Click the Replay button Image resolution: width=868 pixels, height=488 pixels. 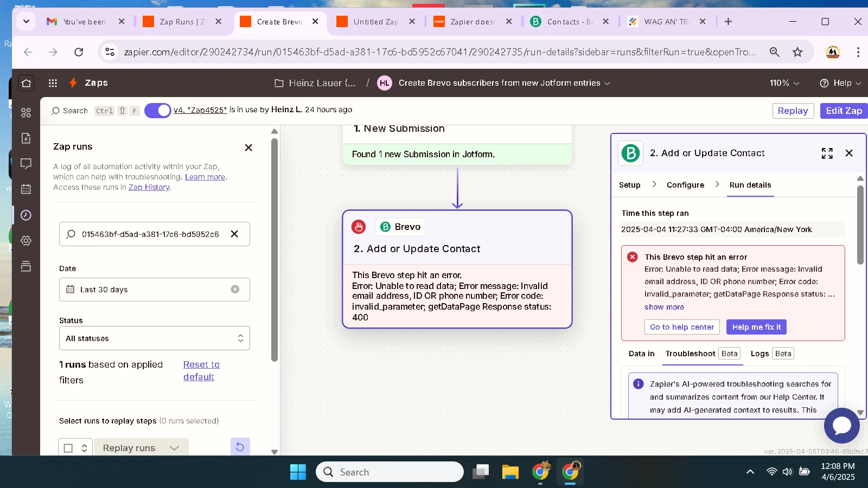tap(793, 111)
